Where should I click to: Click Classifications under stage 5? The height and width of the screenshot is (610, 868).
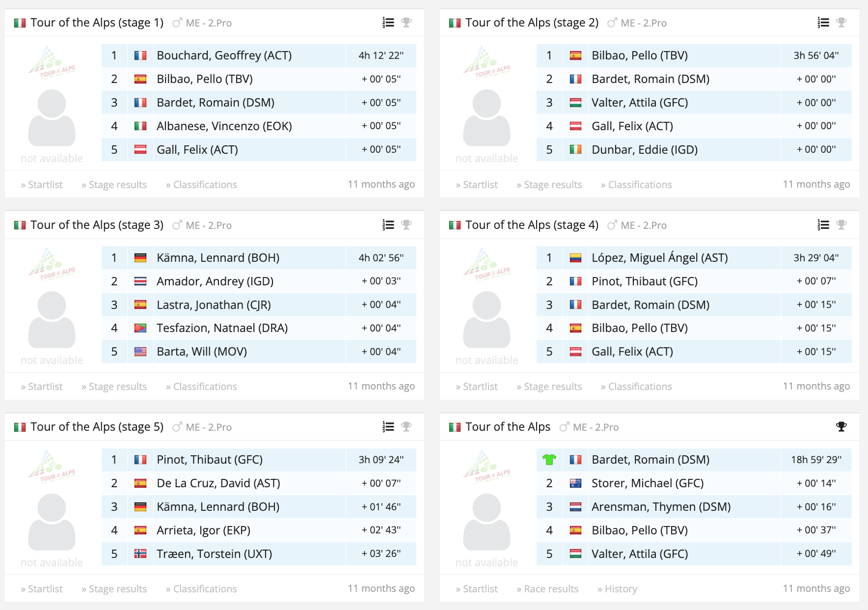[x=201, y=589]
